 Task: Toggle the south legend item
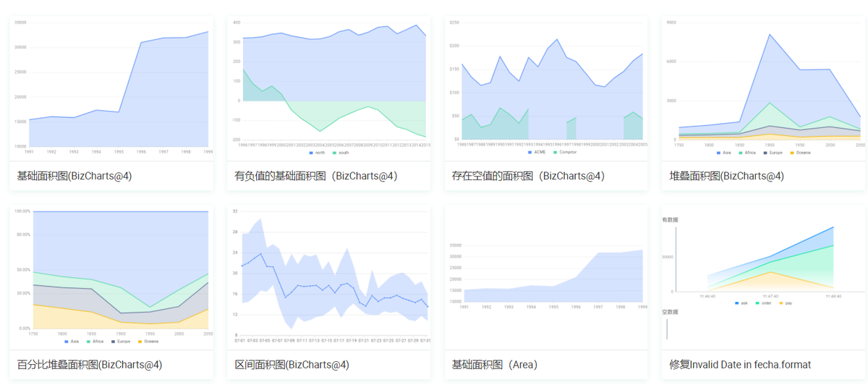point(340,153)
